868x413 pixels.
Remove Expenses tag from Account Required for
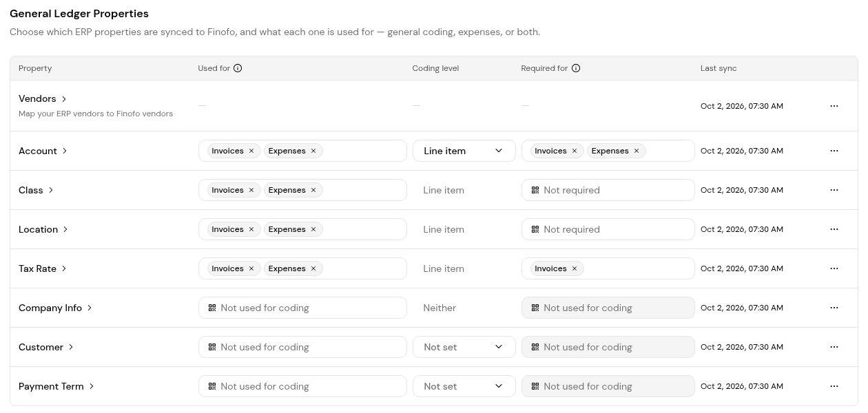[x=637, y=151]
